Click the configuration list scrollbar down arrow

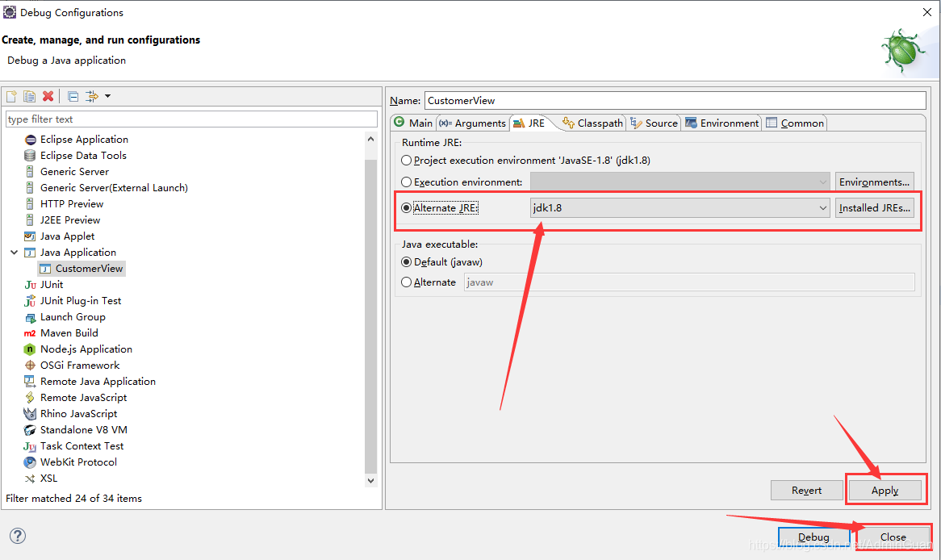click(x=371, y=480)
